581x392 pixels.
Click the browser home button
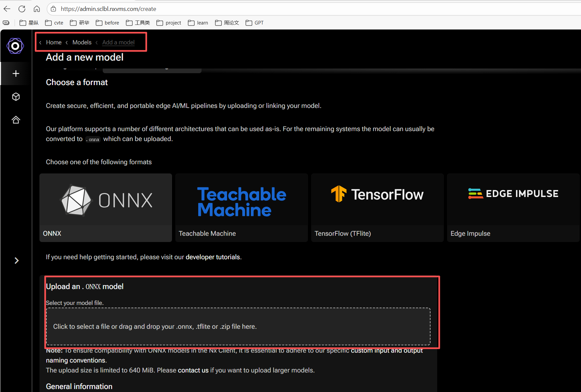pos(37,9)
